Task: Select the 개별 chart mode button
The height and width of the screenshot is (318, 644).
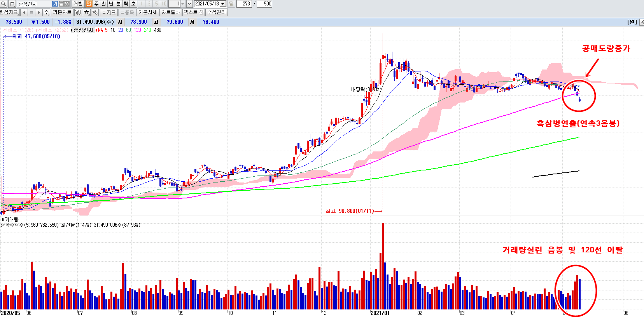Action: click(x=78, y=4)
